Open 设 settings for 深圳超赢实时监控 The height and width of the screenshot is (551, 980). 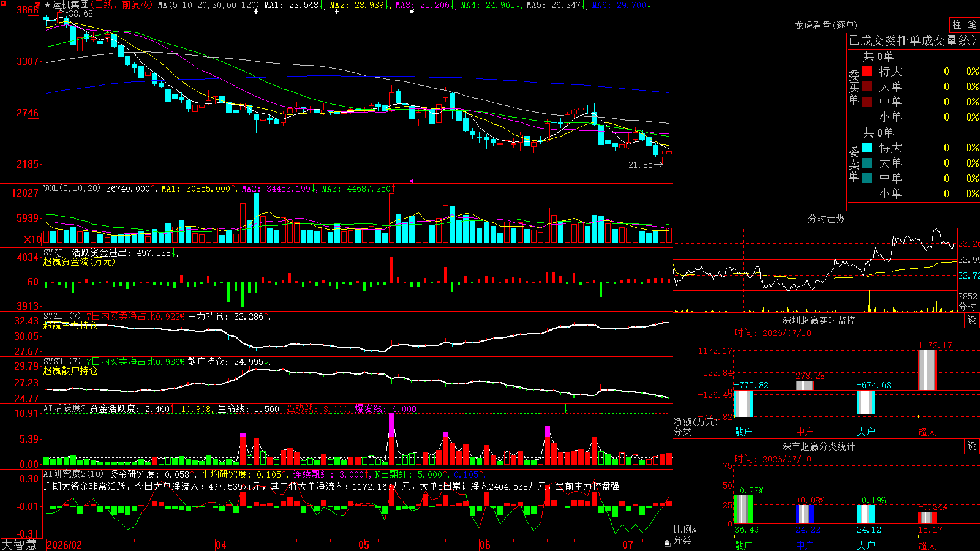tap(972, 320)
